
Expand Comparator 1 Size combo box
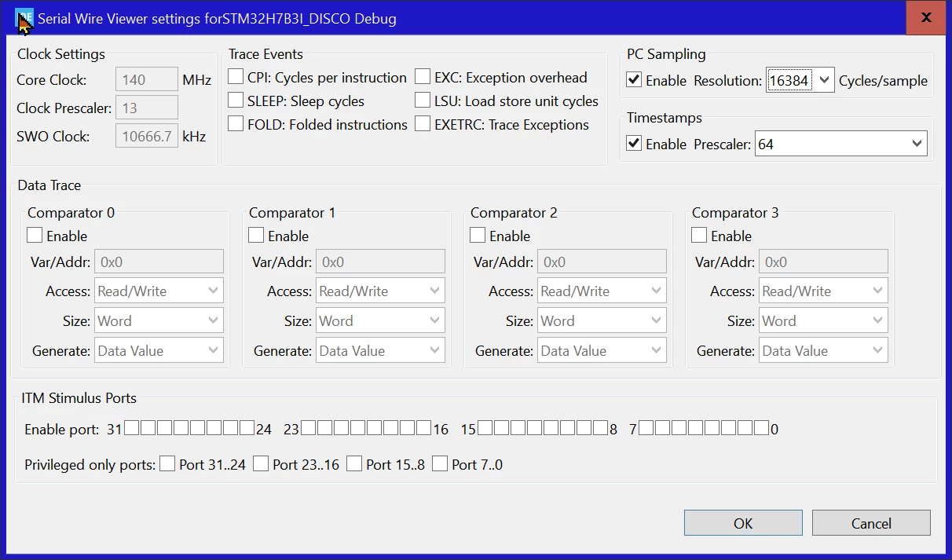pyautogui.click(x=380, y=320)
